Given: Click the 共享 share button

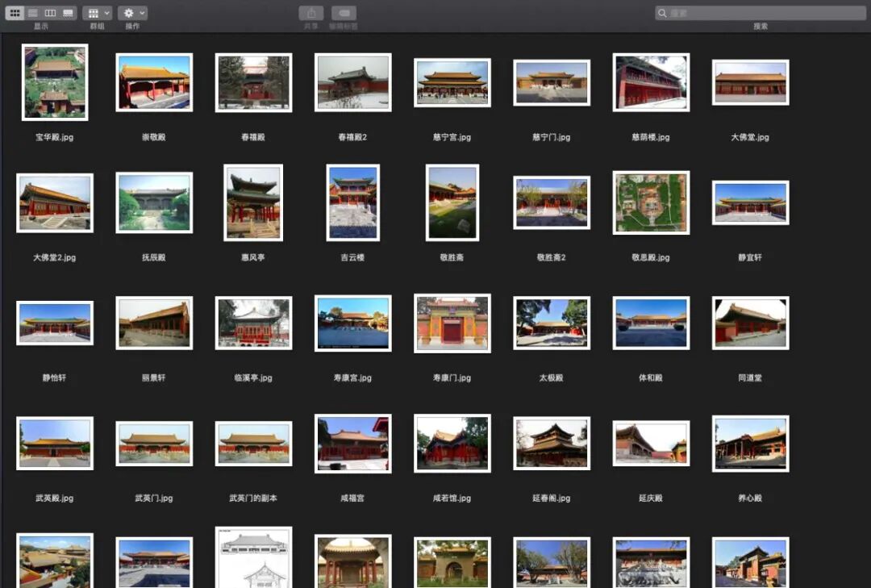Looking at the screenshot, I should (x=311, y=13).
